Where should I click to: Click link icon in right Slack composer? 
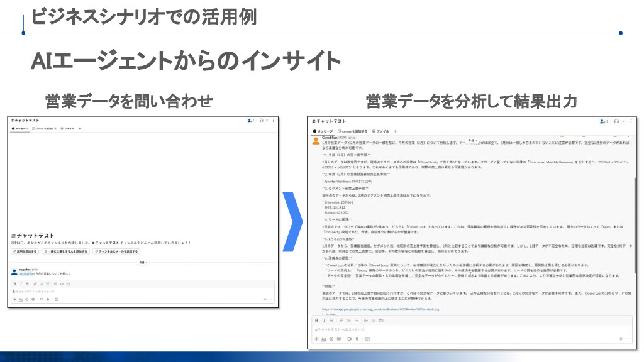(341, 320)
